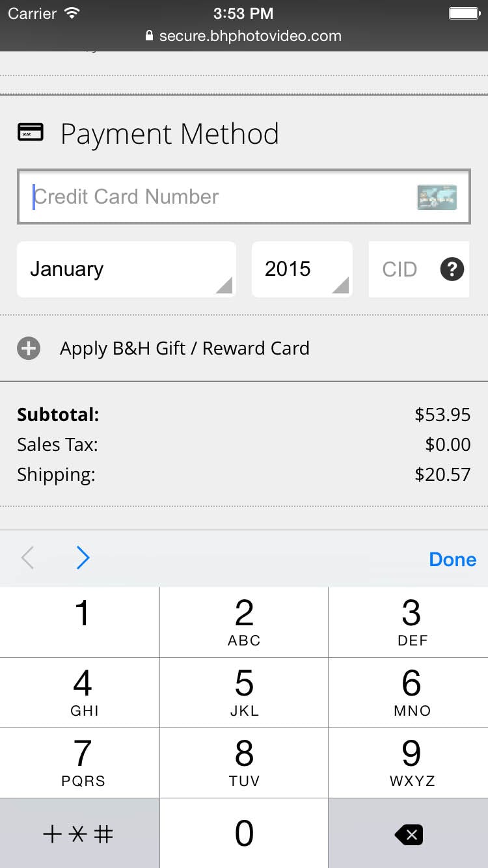The height and width of the screenshot is (868, 488).
Task: Focus the Credit Card Number field
Action: pos(215,197)
